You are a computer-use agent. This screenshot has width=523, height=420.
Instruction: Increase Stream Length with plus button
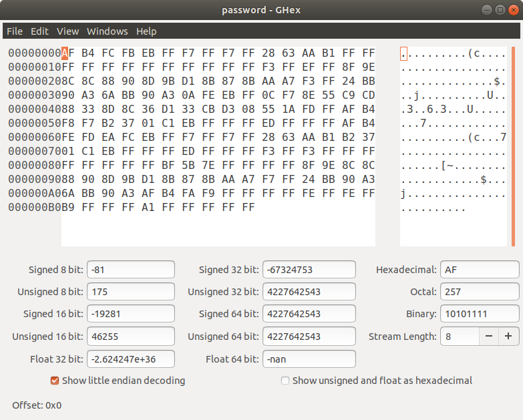click(508, 336)
